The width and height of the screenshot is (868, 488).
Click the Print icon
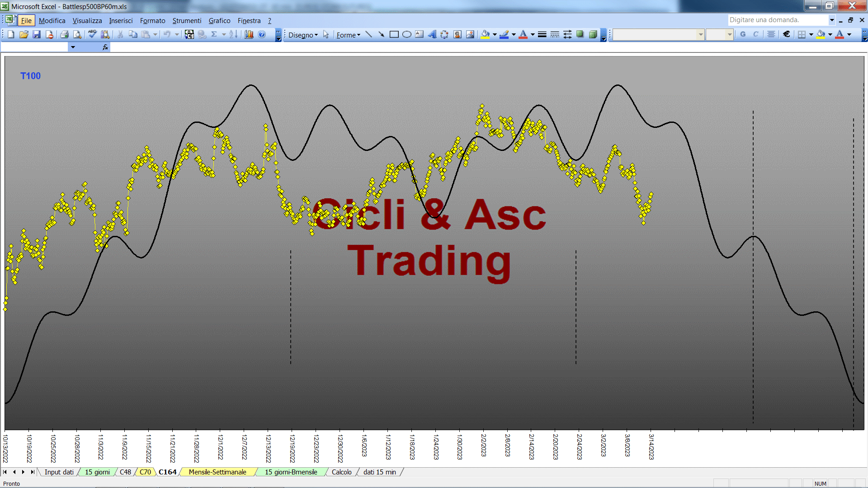(64, 34)
